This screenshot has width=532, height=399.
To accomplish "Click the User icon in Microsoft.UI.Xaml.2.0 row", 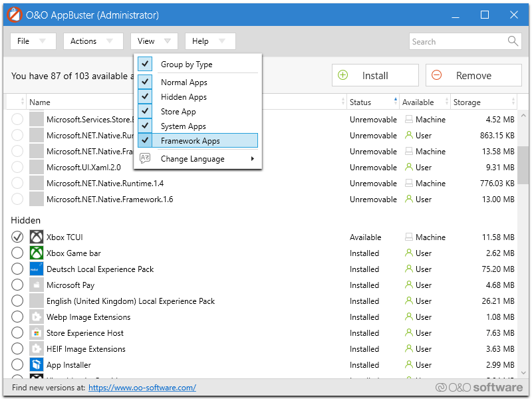I will click(x=409, y=167).
